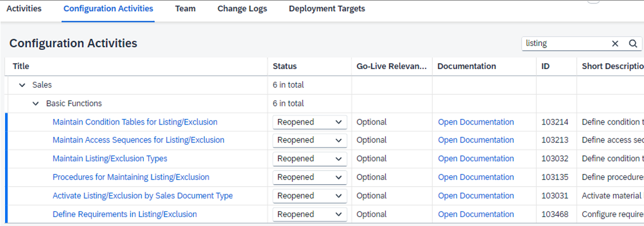
Task: Click the Status column header
Action: click(x=285, y=66)
